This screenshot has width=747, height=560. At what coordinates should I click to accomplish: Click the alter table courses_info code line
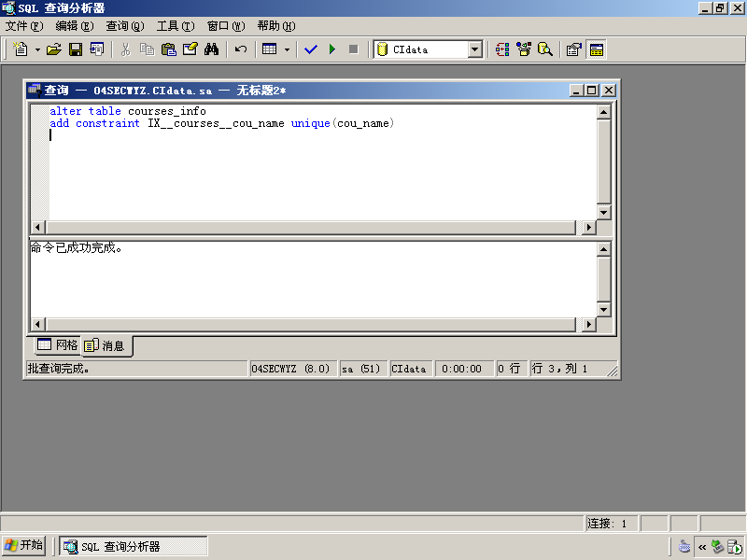128,111
